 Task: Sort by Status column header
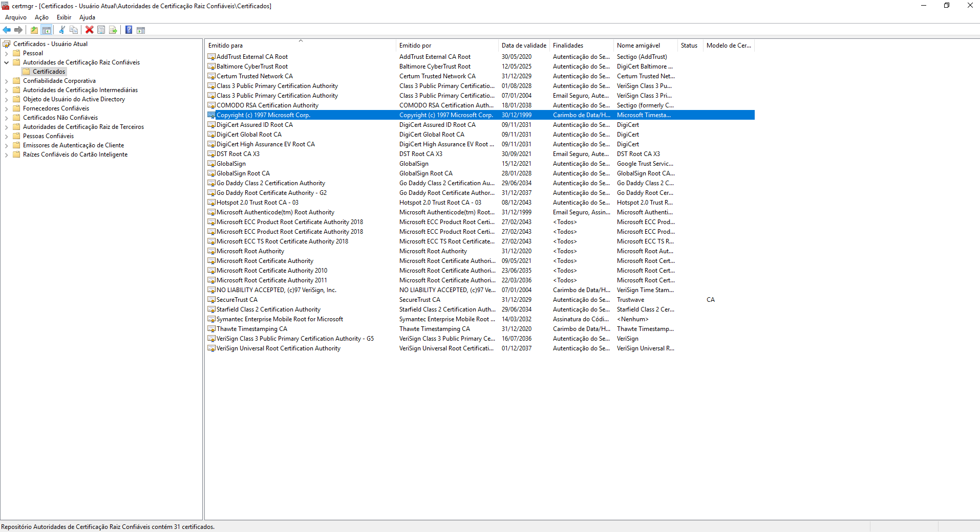point(690,46)
